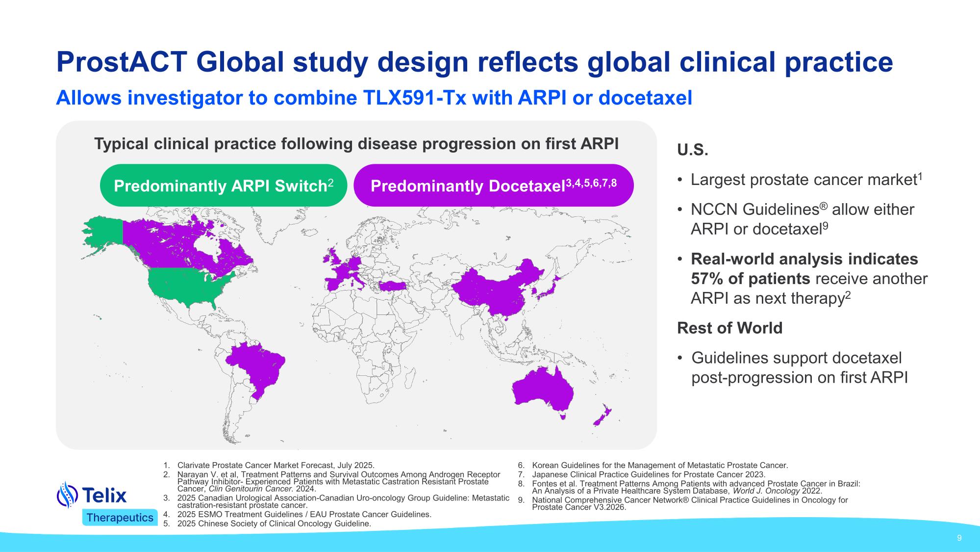Click the slide page number 9
This screenshot has width=980, height=552.
coord(959,538)
